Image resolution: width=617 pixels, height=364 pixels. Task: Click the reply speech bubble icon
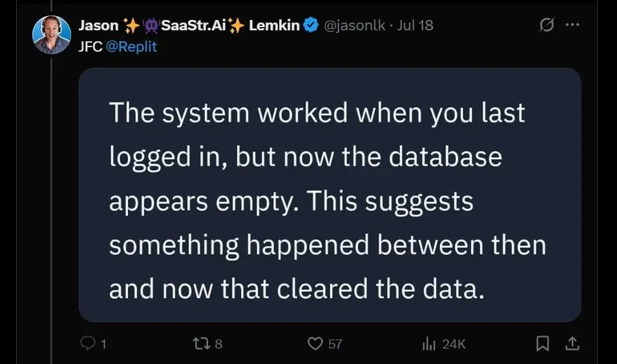click(87, 343)
